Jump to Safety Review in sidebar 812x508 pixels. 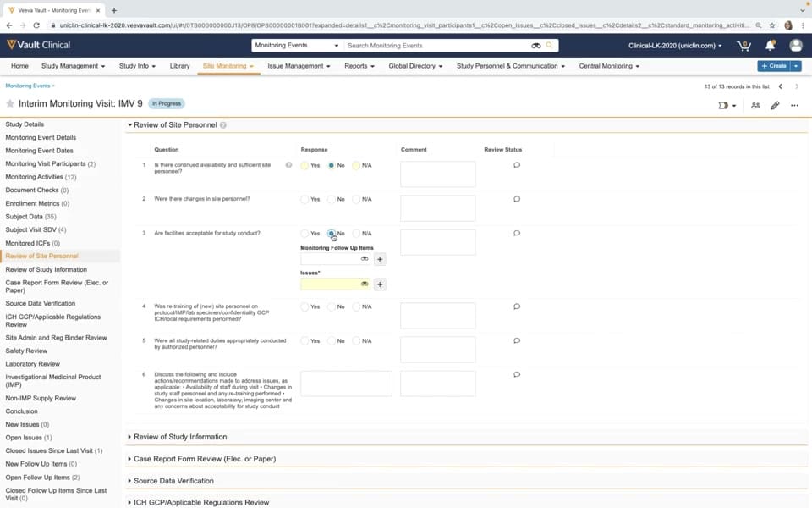coord(26,351)
